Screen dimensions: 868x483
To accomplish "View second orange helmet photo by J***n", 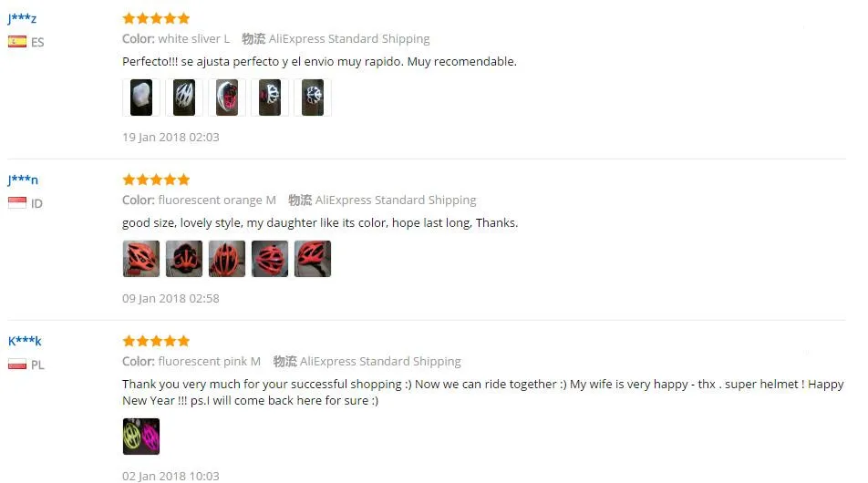I will (184, 259).
